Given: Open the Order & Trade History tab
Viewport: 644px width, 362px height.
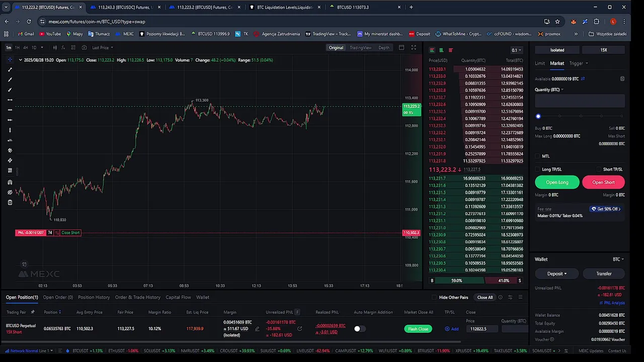Looking at the screenshot, I should 137,297.
